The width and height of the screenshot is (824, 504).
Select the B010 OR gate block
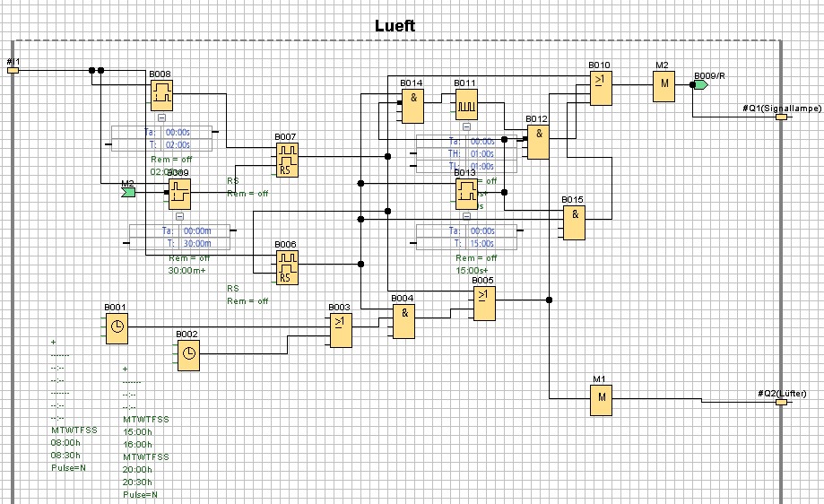coord(600,88)
